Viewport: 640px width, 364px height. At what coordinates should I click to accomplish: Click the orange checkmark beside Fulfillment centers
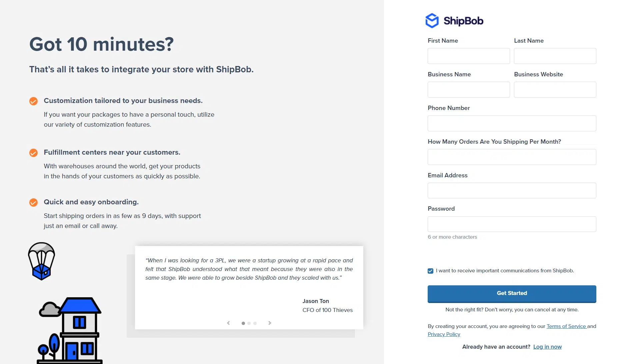point(33,153)
